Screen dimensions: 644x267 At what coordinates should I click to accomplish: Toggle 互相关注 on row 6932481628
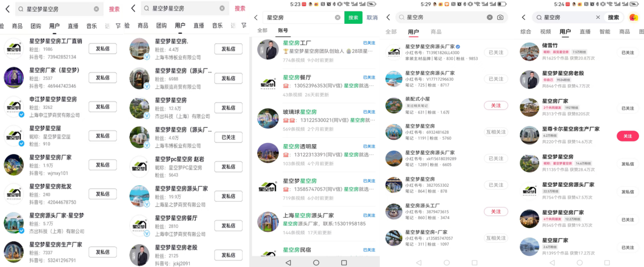pos(495,132)
